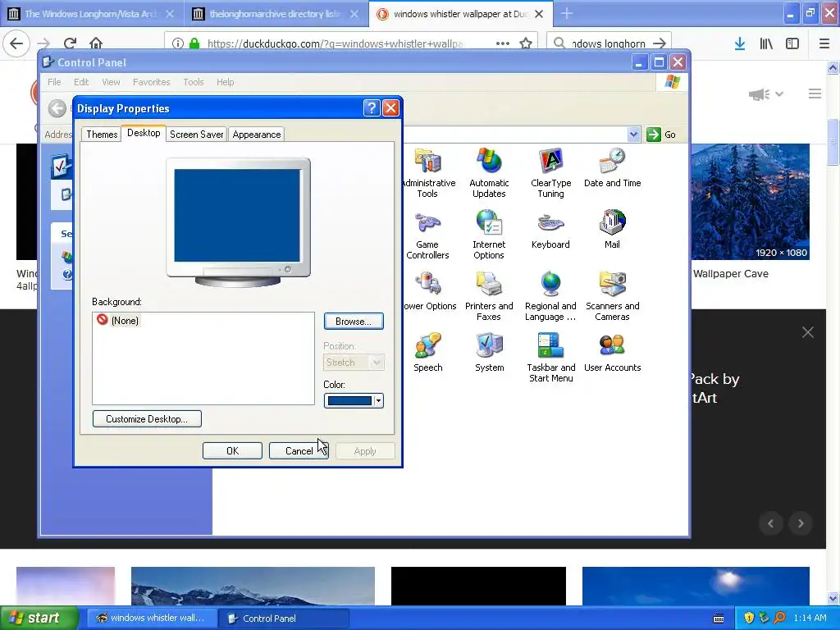Open Printers and Faxes icon
Viewport: 840px width, 630px height.
coord(489,296)
